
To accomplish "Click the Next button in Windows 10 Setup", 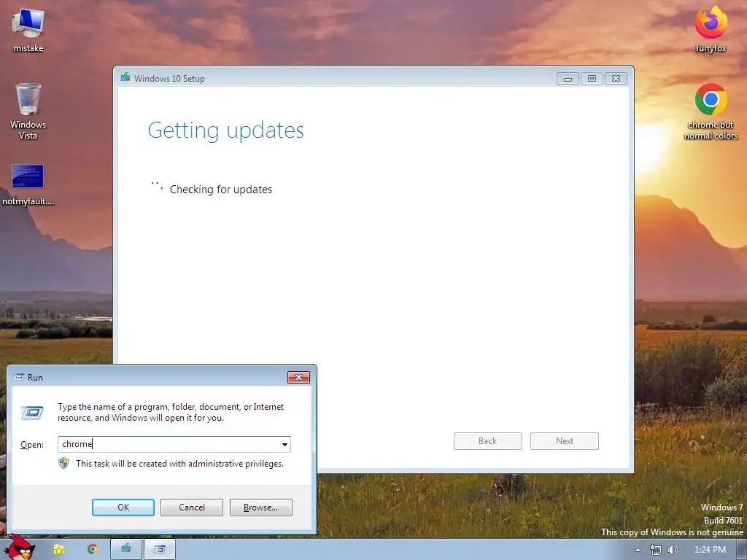I will [565, 441].
